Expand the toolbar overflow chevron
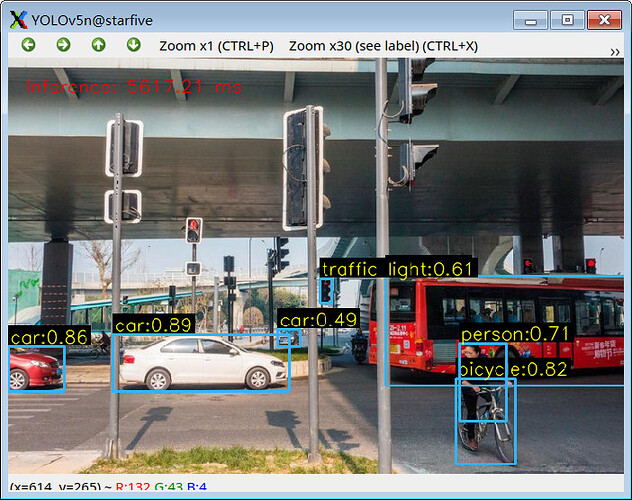The image size is (632, 500). coord(614,51)
